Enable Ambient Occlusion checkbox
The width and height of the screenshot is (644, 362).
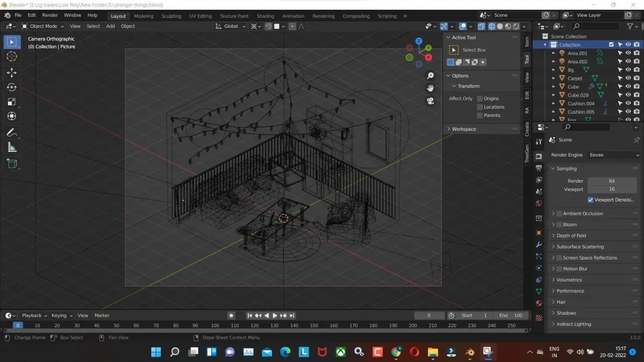point(559,213)
